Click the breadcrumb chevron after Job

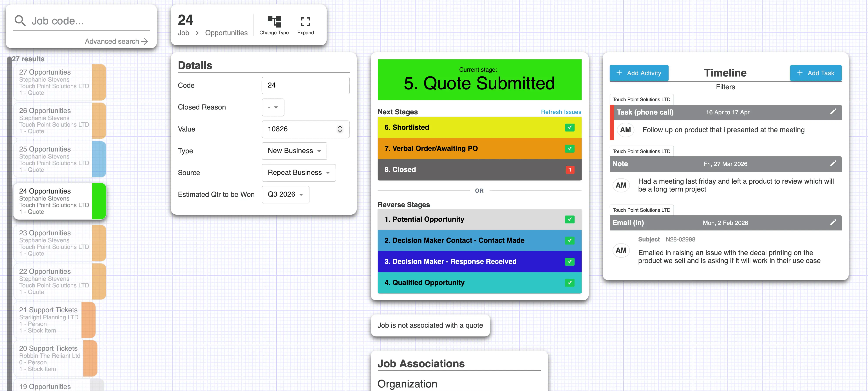(197, 33)
